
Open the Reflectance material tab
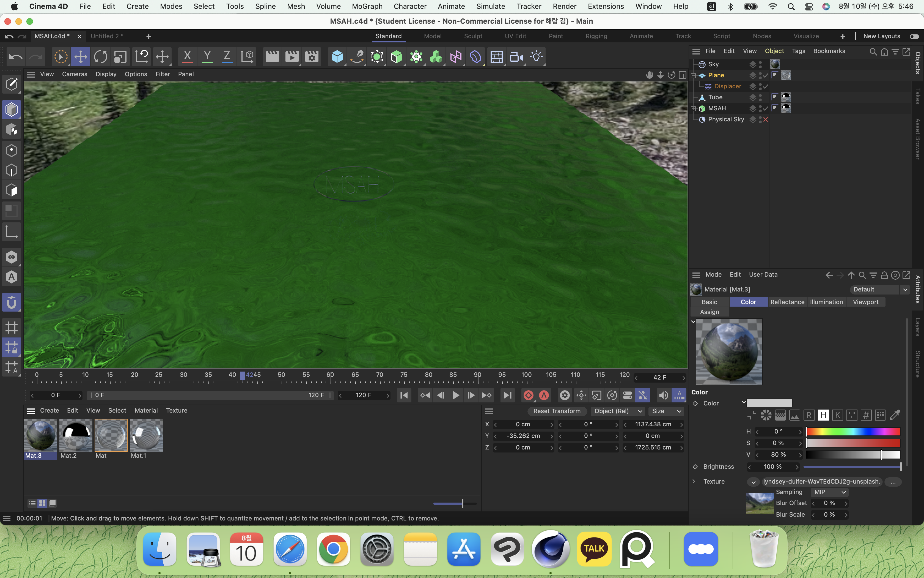[787, 302]
